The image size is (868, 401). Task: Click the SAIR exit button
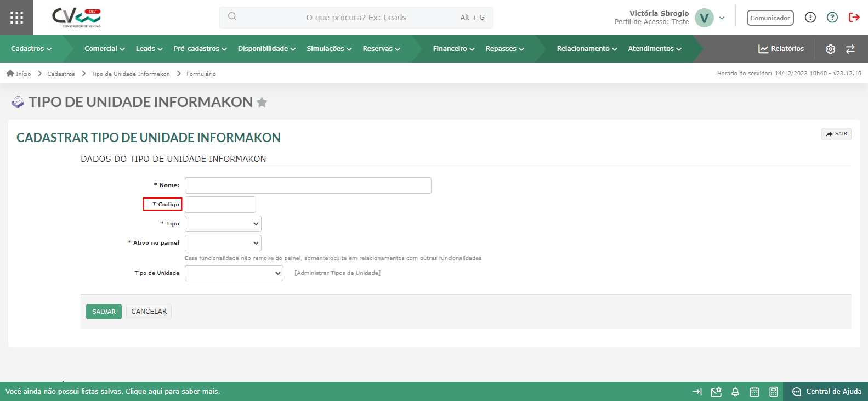point(836,134)
